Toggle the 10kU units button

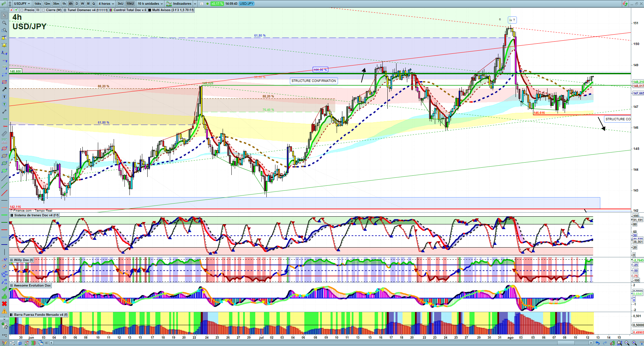coord(130,4)
